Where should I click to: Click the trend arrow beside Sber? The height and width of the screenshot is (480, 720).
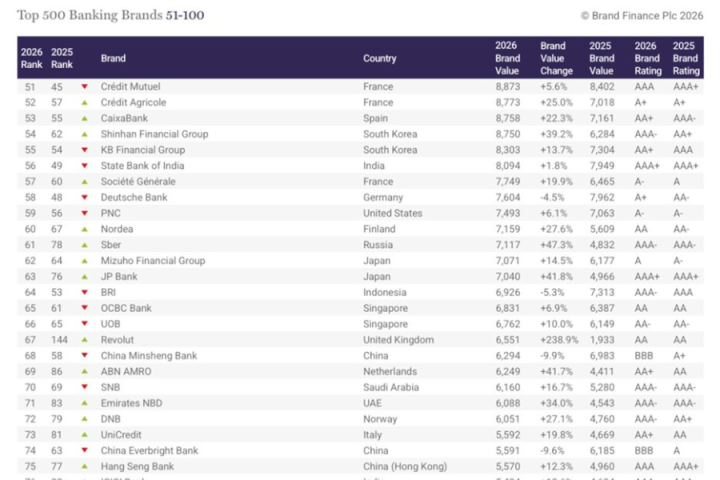point(84,243)
